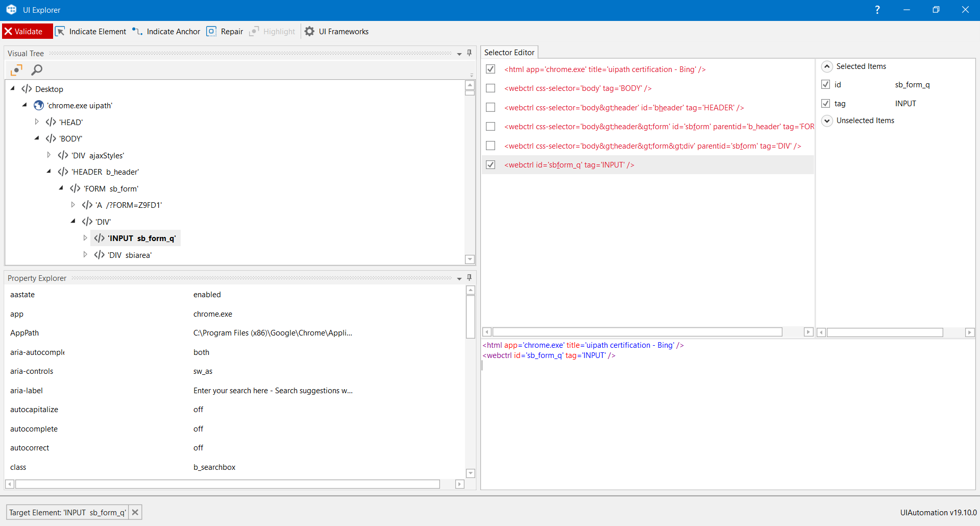Pin the Property Explorer panel

pyautogui.click(x=470, y=278)
